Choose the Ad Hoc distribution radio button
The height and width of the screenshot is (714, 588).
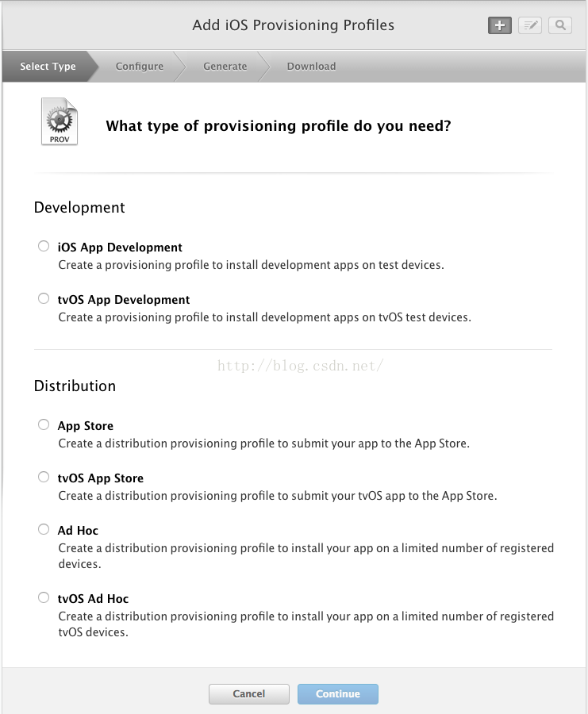tap(44, 530)
